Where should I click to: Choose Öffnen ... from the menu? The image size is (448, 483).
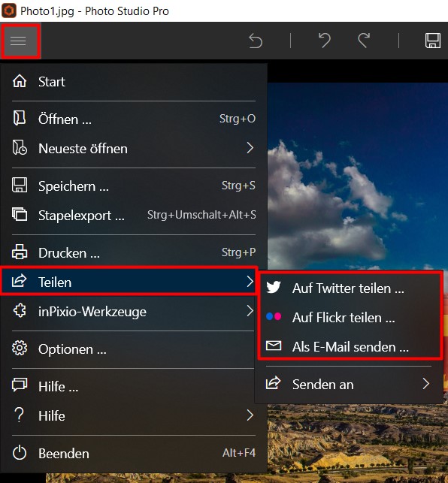[x=134, y=119]
